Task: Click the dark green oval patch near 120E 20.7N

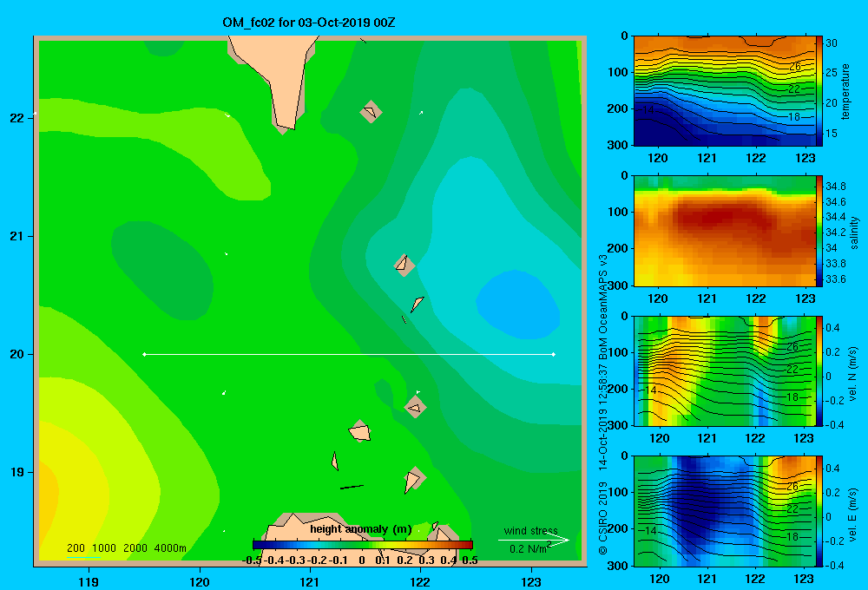Action: (x=162, y=270)
